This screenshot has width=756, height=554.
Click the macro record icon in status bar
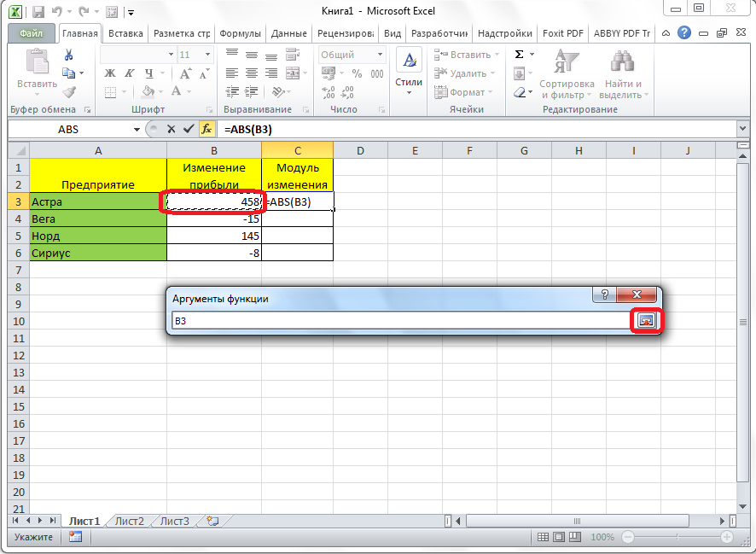click(x=75, y=537)
